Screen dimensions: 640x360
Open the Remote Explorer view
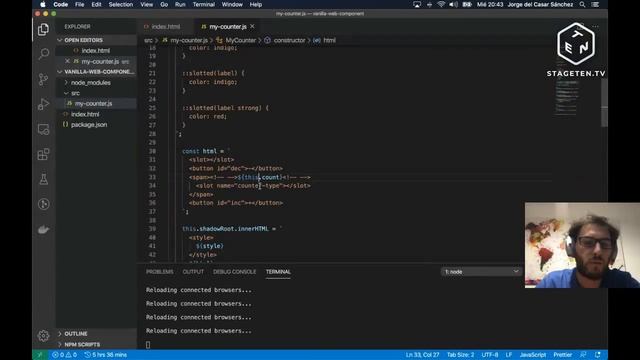click(43, 129)
